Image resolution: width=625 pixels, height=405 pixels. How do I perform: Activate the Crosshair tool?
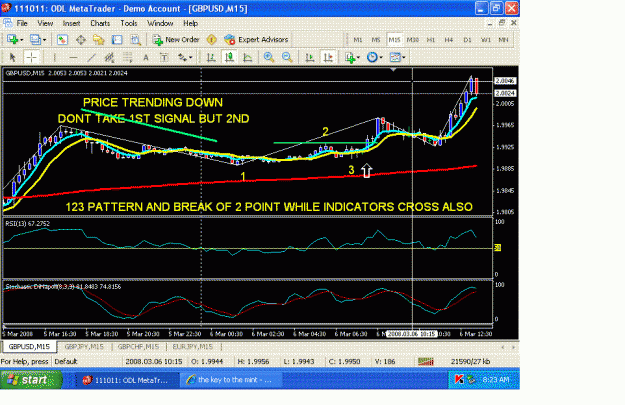click(x=31, y=57)
